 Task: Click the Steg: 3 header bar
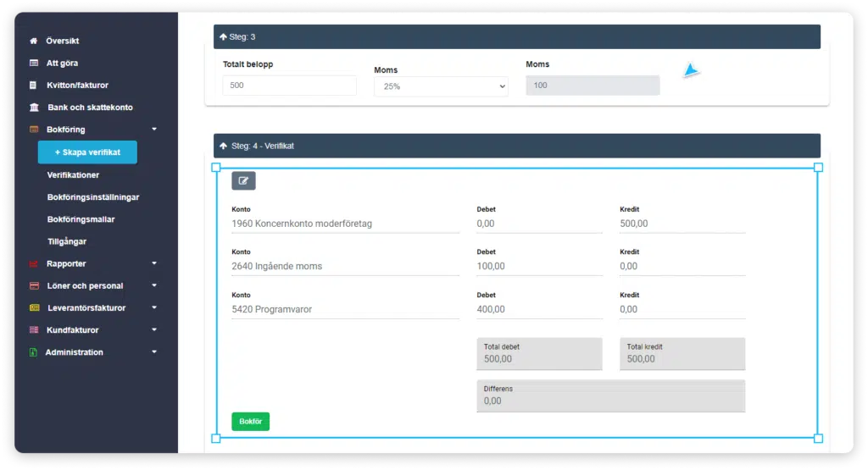pyautogui.click(x=517, y=36)
